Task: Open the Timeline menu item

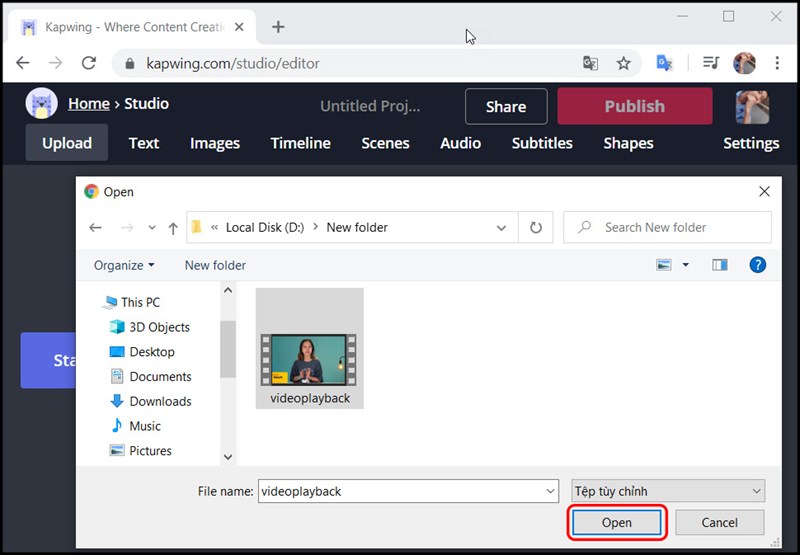Action: (x=300, y=143)
